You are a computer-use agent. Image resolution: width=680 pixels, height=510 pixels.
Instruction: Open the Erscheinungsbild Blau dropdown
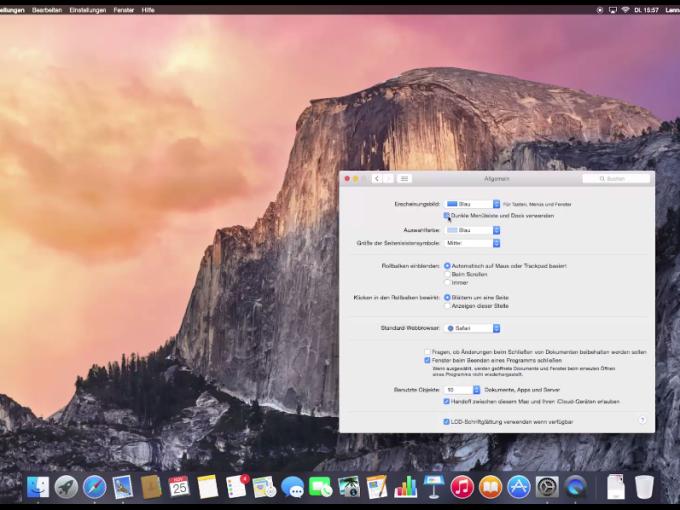click(473, 204)
